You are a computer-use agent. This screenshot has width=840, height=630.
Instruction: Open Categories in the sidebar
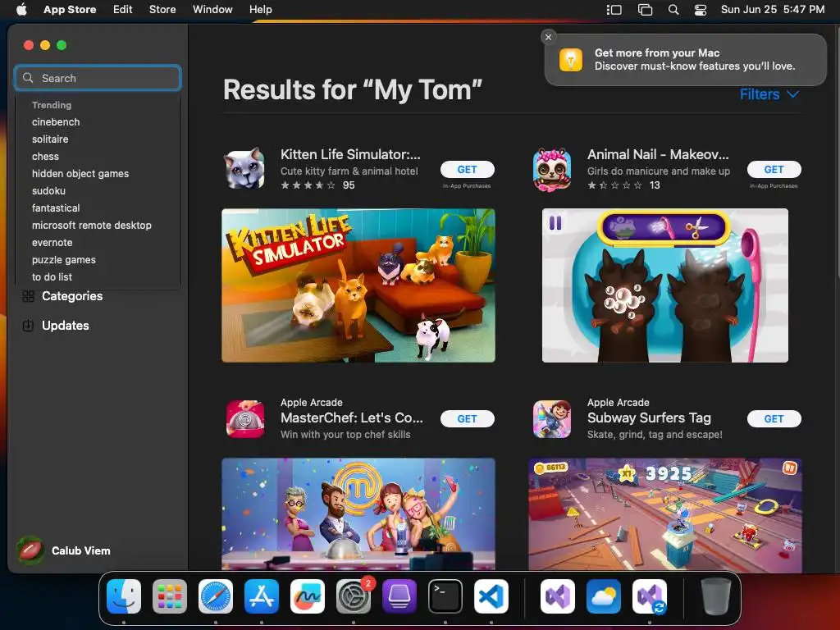point(72,296)
